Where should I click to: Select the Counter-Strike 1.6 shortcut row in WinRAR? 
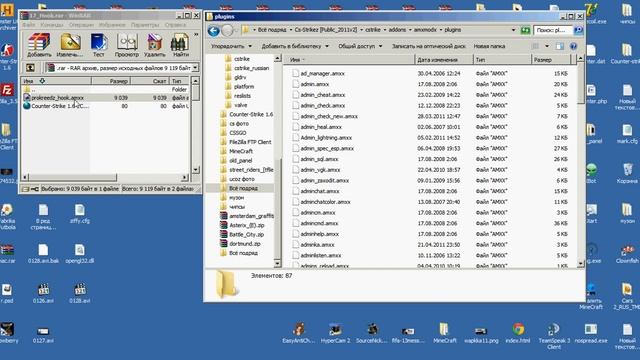click(105, 106)
